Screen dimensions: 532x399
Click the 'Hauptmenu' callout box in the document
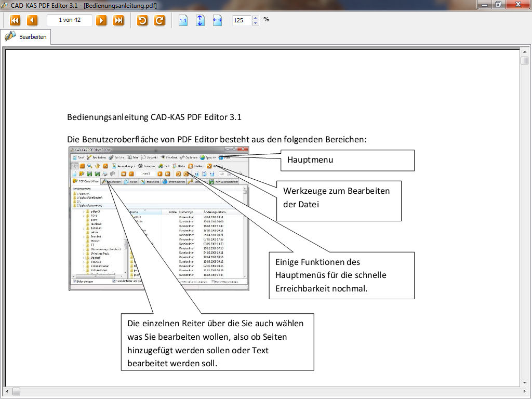(x=348, y=160)
